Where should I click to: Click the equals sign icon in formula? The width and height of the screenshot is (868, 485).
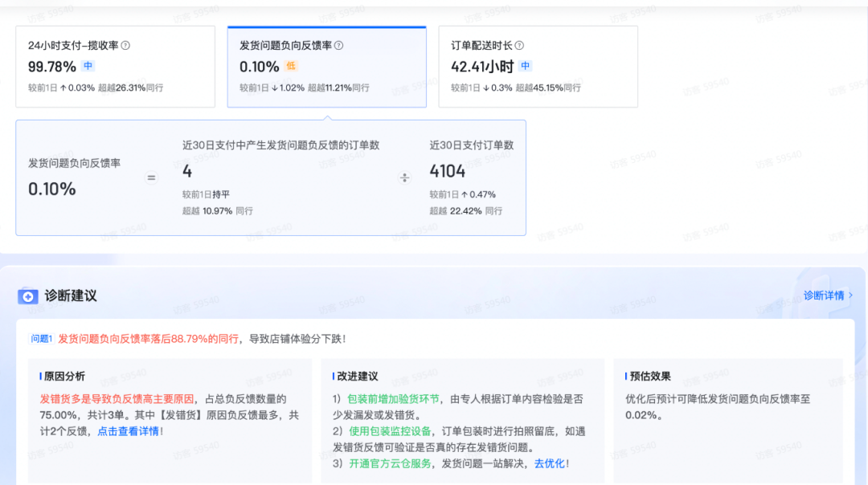[x=151, y=177]
